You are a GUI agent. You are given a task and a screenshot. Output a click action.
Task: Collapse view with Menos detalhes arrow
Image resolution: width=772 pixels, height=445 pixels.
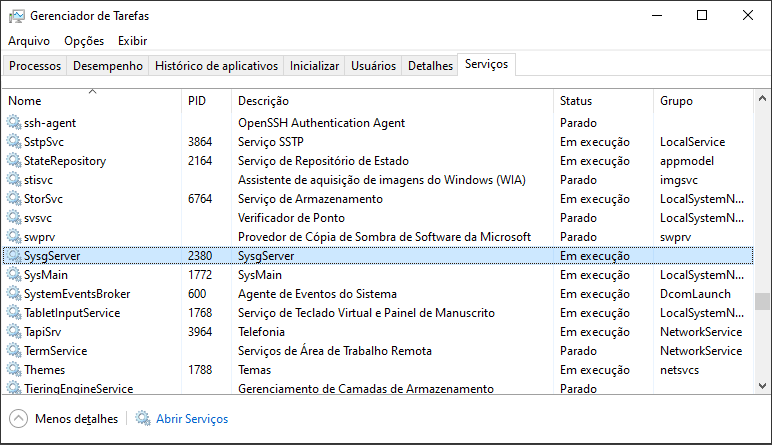click(x=18, y=419)
